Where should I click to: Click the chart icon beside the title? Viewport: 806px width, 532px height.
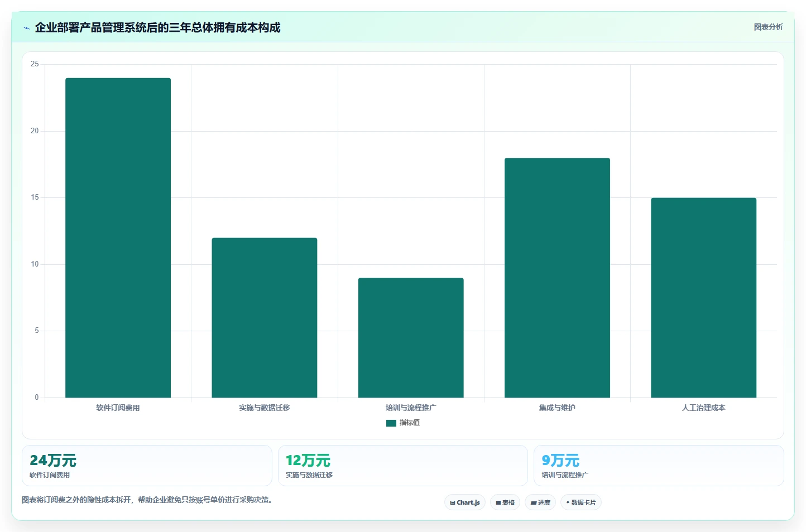[26, 28]
